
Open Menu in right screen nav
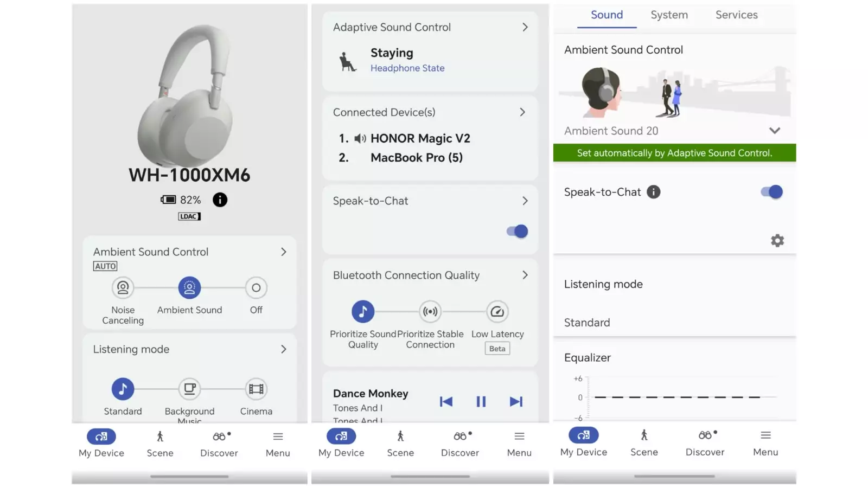point(765,443)
